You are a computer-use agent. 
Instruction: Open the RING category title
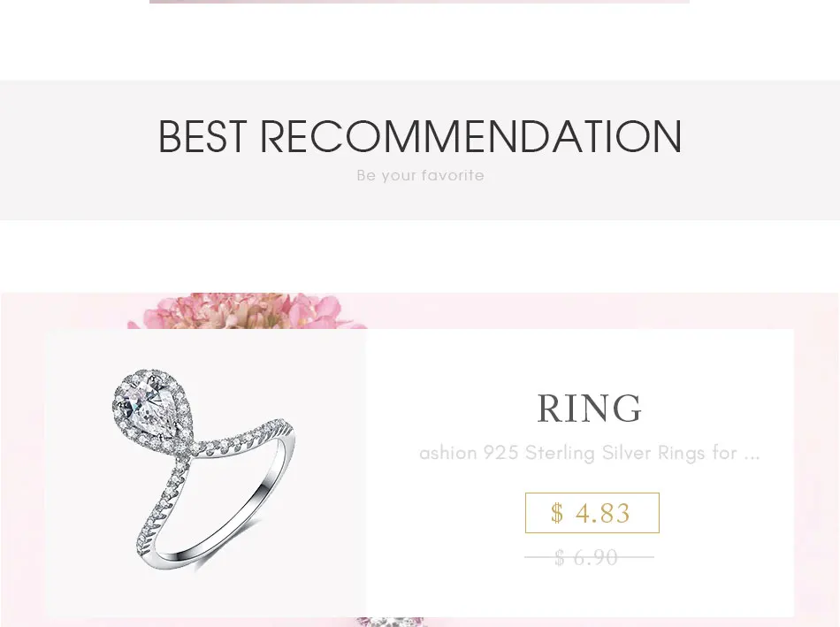click(x=589, y=409)
